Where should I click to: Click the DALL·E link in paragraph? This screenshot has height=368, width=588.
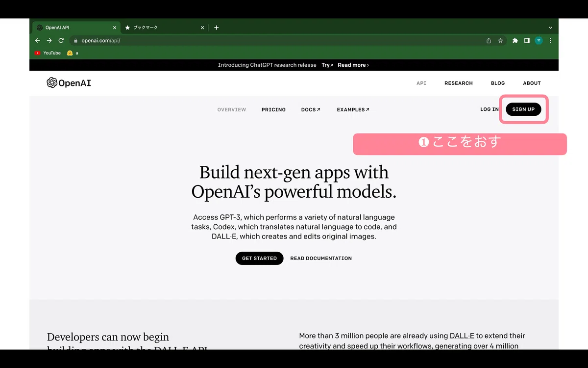tap(462, 336)
